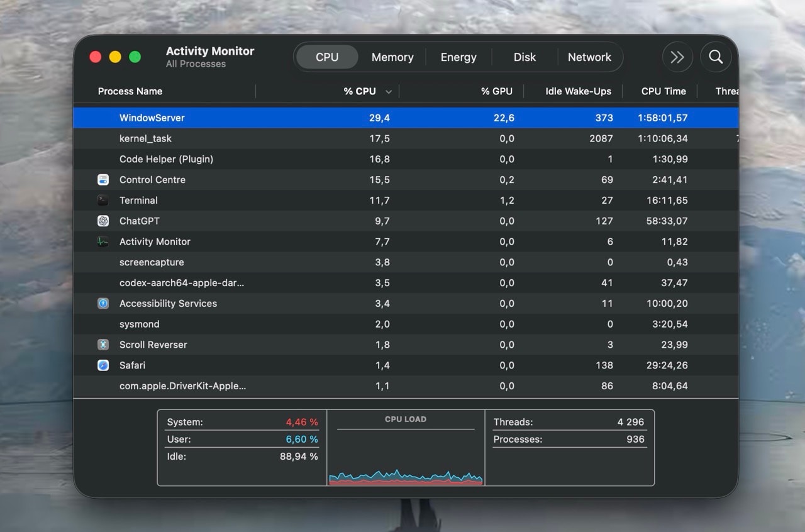The height and width of the screenshot is (532, 805).
Task: Sort by the % GPU column header
Action: coord(497,91)
